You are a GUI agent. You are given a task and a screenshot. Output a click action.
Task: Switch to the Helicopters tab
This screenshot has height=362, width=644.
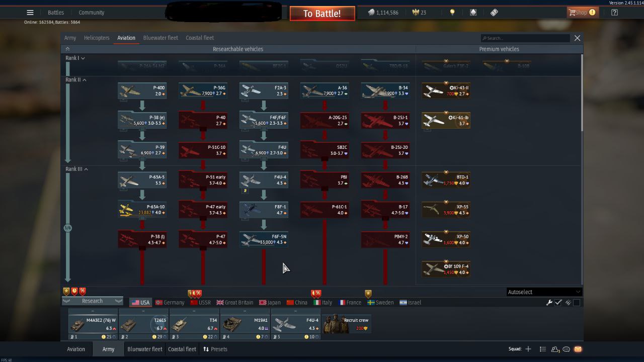pyautogui.click(x=97, y=38)
